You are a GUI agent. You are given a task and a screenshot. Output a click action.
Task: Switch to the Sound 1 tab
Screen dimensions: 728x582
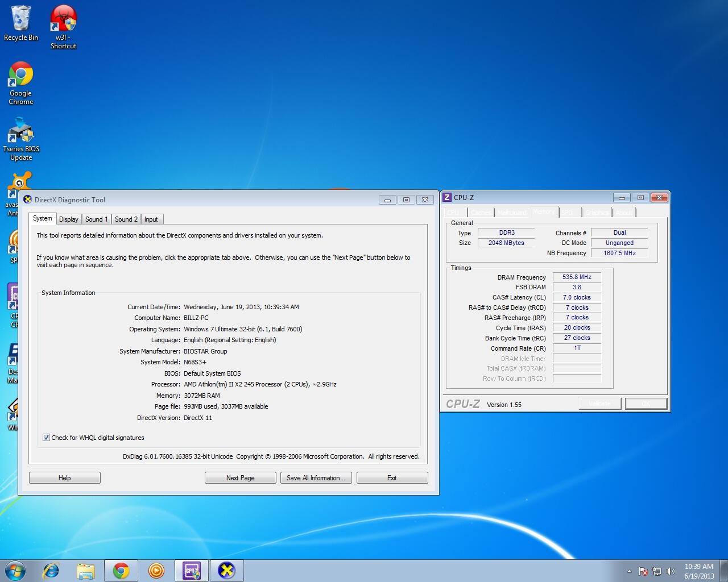click(x=96, y=219)
